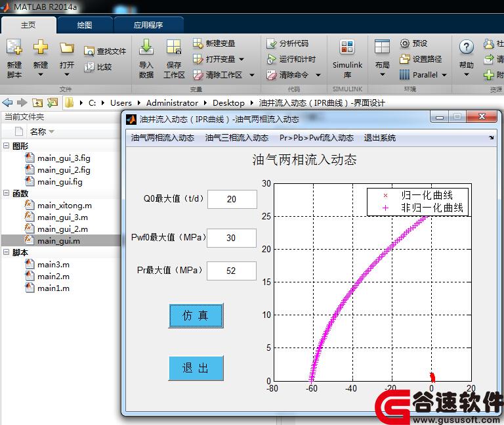Click the 新建 plus icon
This screenshot has height=425, width=504.
[x=41, y=47]
